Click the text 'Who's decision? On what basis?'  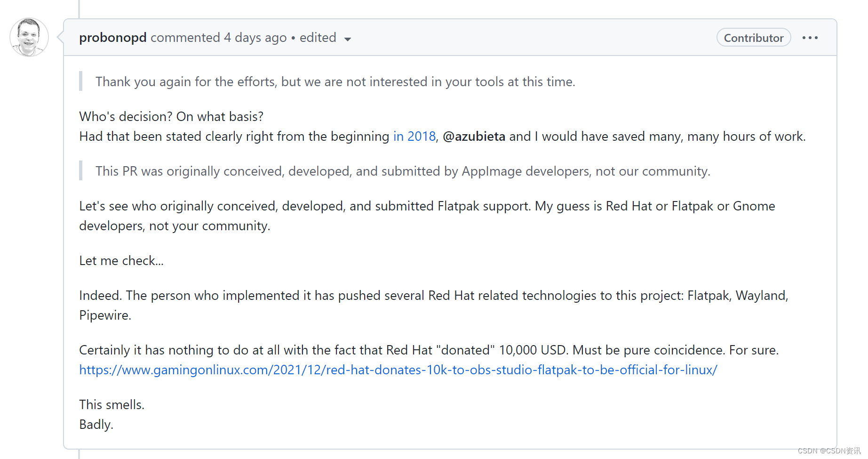point(171,117)
